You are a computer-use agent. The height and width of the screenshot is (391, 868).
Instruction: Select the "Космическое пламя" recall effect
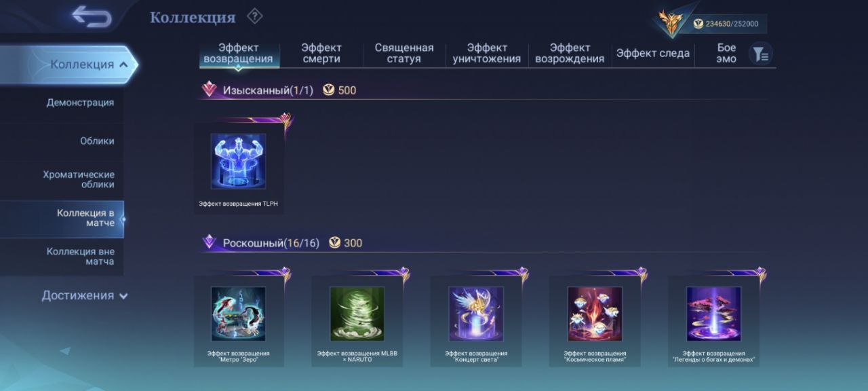(595, 314)
